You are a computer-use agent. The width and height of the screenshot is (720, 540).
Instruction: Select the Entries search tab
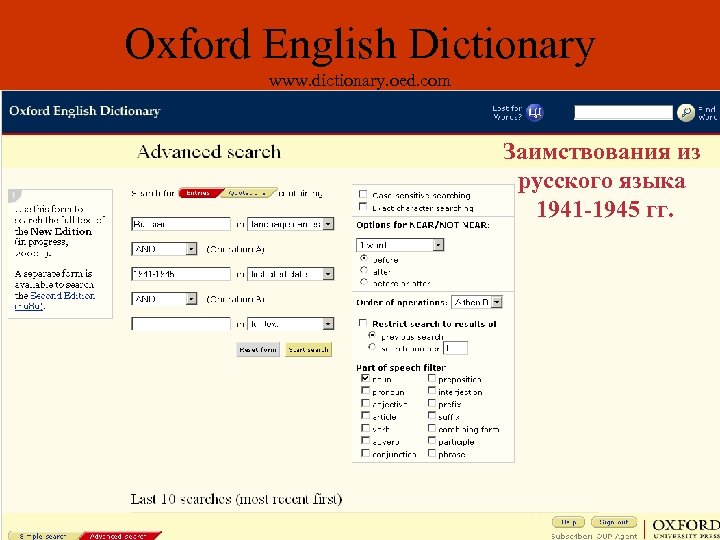pyautogui.click(x=199, y=193)
